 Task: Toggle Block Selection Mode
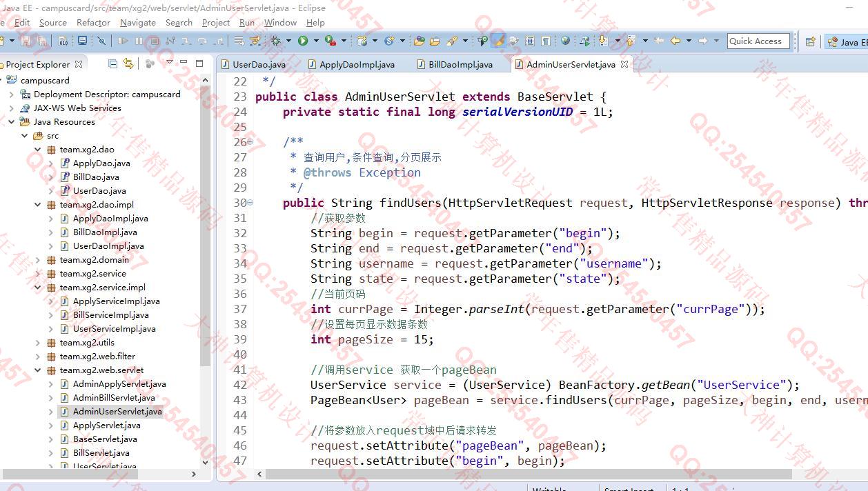pos(530,41)
